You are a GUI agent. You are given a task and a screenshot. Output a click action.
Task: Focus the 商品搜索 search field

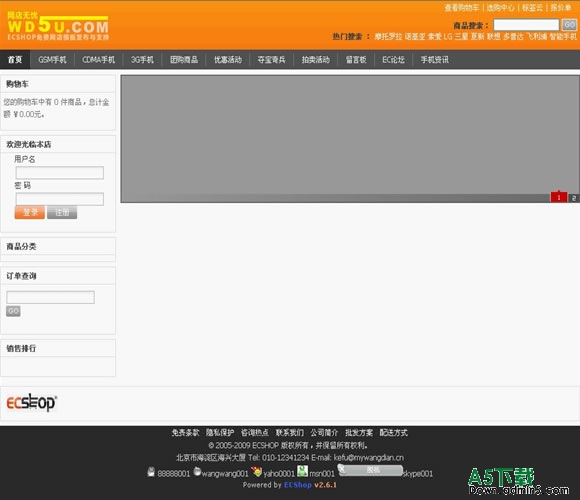[x=526, y=25]
